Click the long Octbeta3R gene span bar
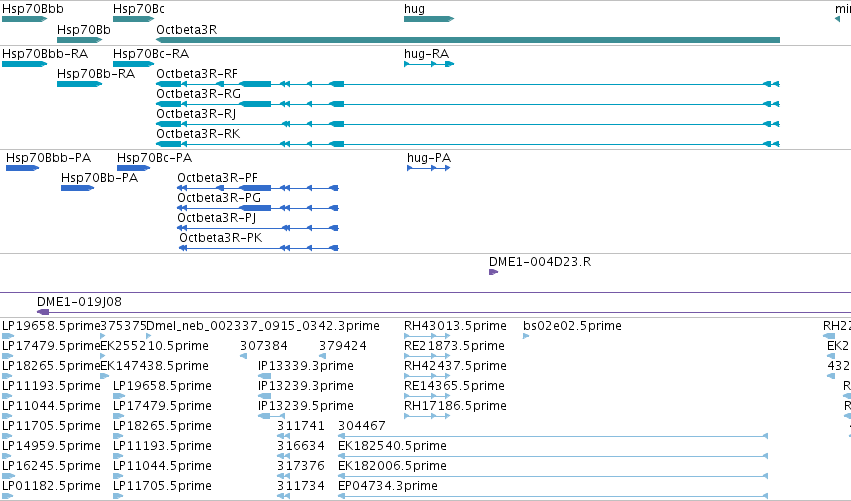Image resolution: width=851 pixels, height=501 pixels. click(x=468, y=40)
